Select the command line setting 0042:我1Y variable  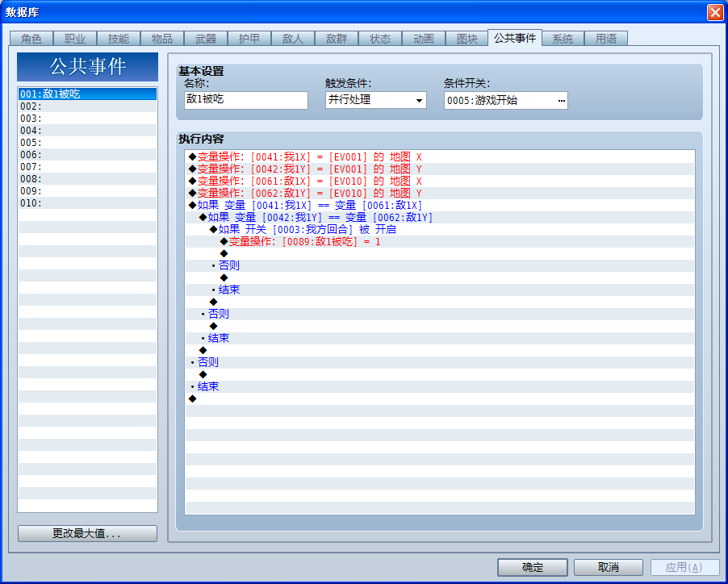coord(440,169)
